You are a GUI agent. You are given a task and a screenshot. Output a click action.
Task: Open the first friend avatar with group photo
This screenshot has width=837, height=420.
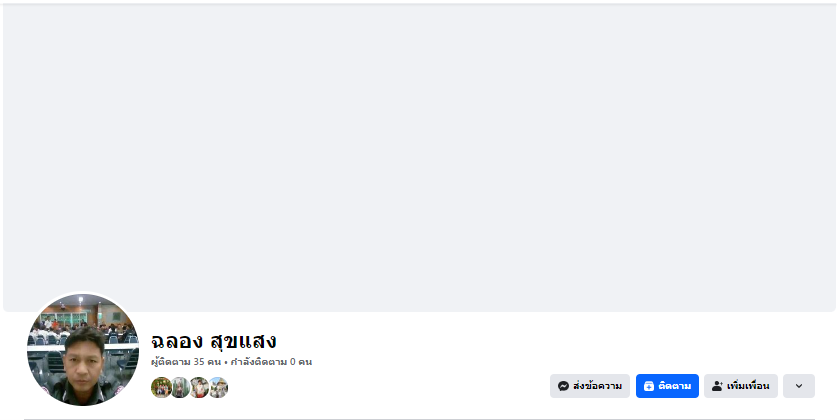tap(161, 387)
